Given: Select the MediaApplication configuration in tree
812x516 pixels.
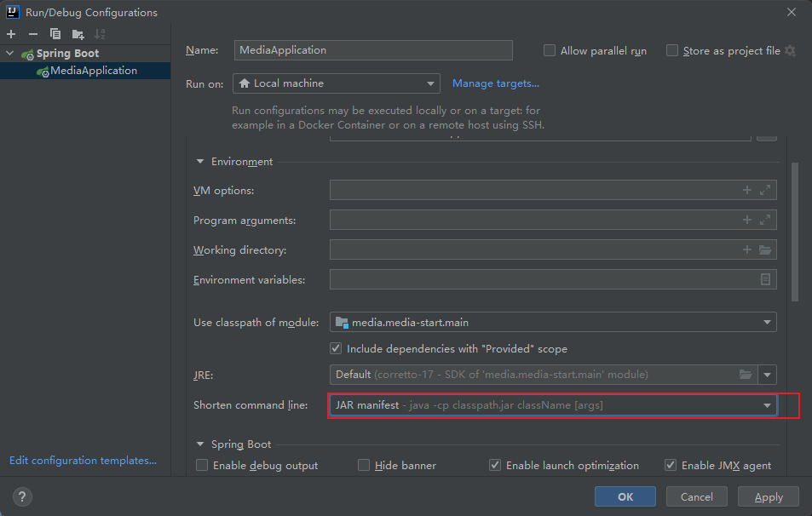Looking at the screenshot, I should 93,71.
